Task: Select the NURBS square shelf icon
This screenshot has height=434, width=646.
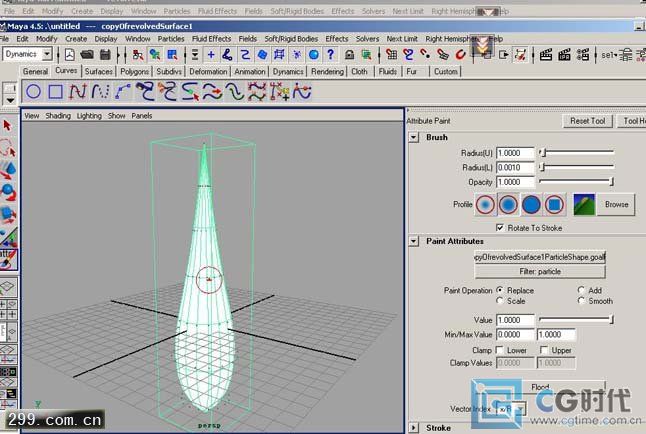Action: pos(55,91)
